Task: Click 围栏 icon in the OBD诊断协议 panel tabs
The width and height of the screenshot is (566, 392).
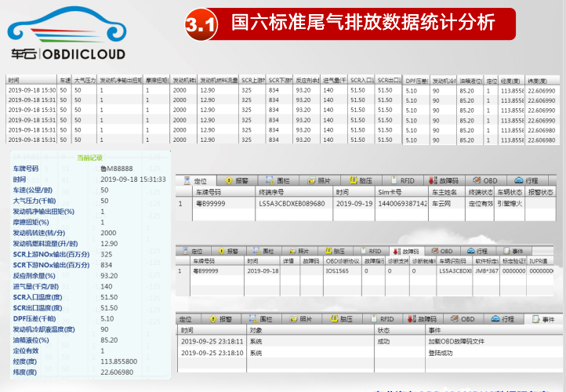Action: click(x=256, y=251)
